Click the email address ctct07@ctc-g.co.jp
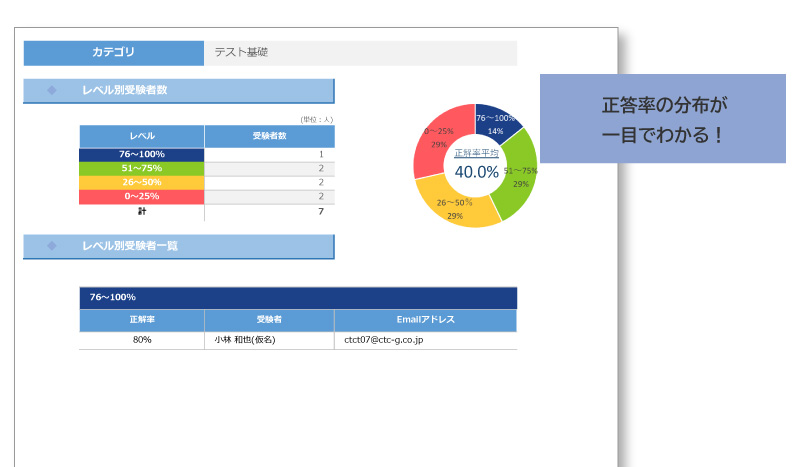Image resolution: width=800 pixels, height=467 pixels. tap(384, 340)
